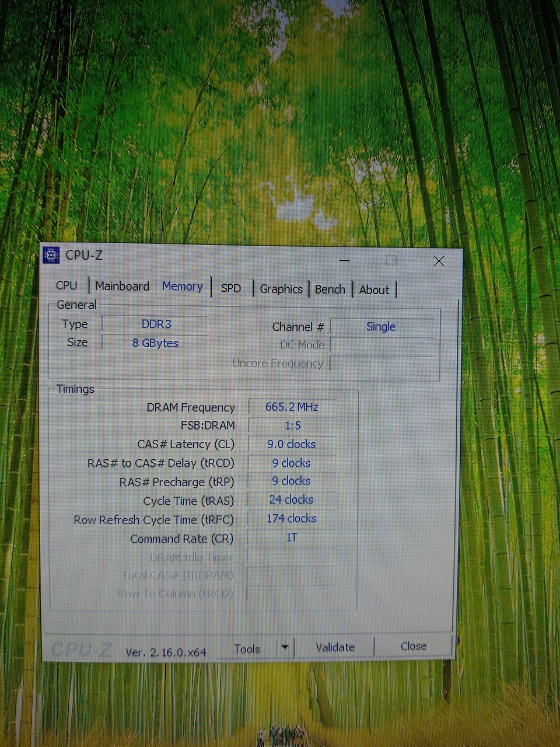Click the Tools button
The image size is (560, 747).
tap(247, 649)
